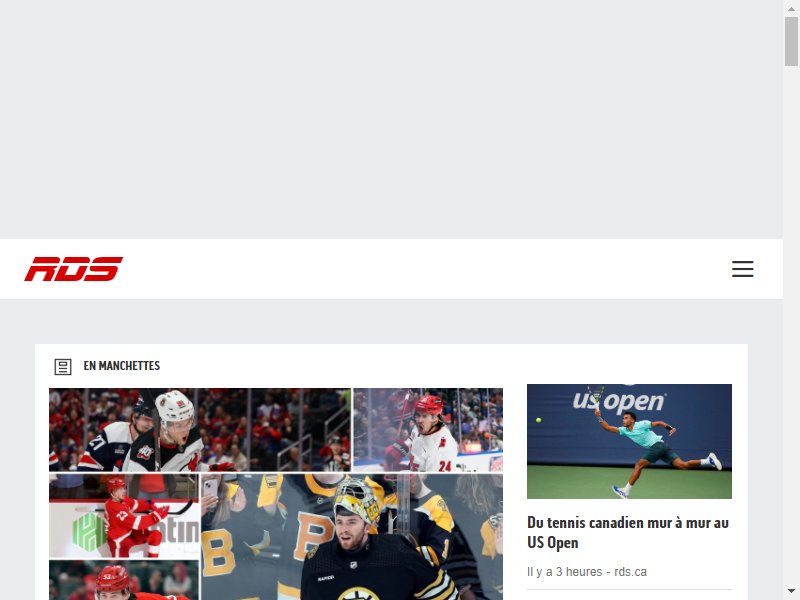Click the Bruins goalie photo
800x600 pixels.
[352, 537]
